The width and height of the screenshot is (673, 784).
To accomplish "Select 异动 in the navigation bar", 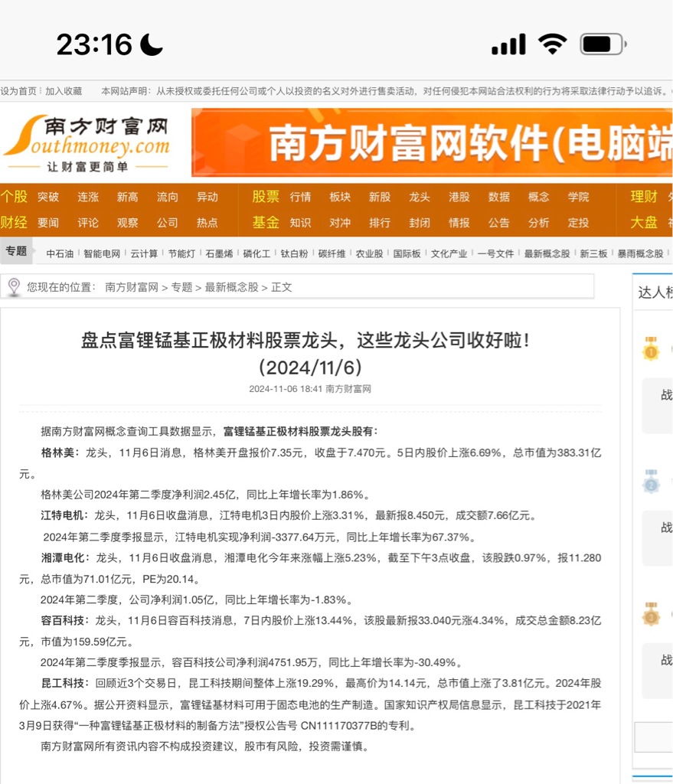I will coord(207,197).
